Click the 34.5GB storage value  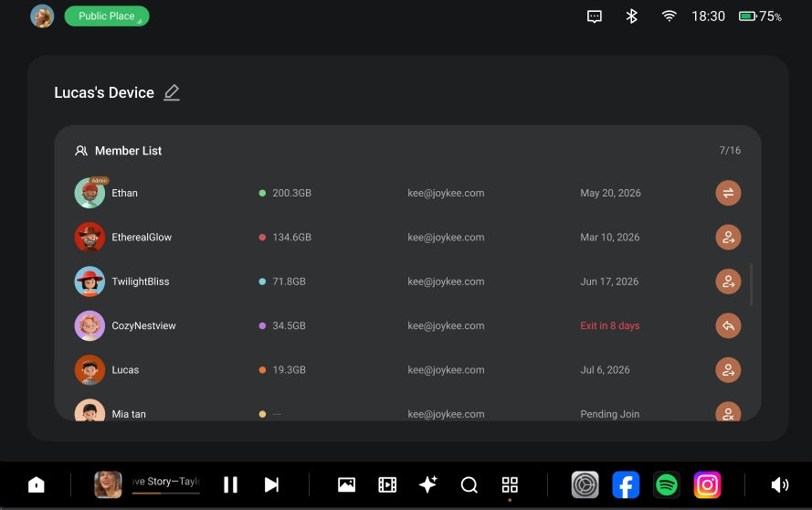[289, 325]
